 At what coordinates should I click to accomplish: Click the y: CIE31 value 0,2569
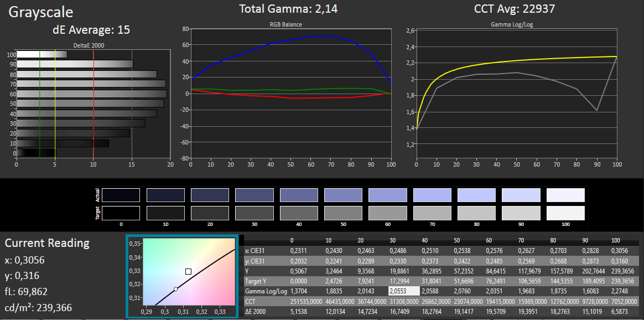coord(527,261)
